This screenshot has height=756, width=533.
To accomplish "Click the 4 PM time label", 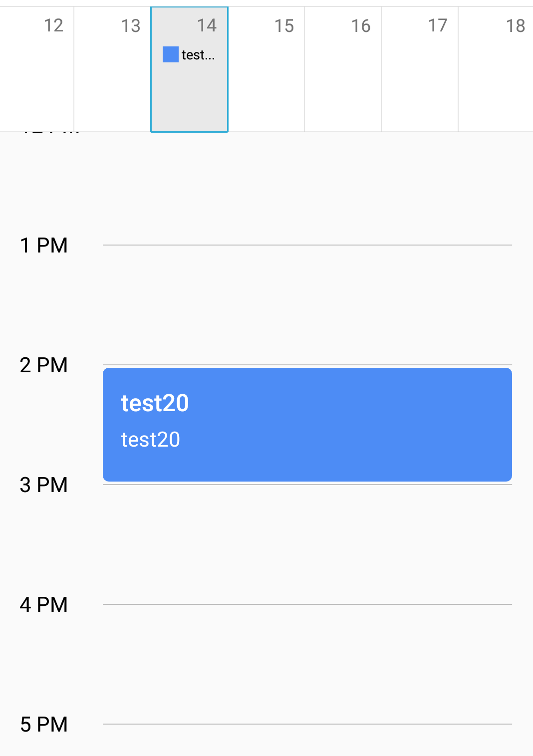I will click(44, 605).
